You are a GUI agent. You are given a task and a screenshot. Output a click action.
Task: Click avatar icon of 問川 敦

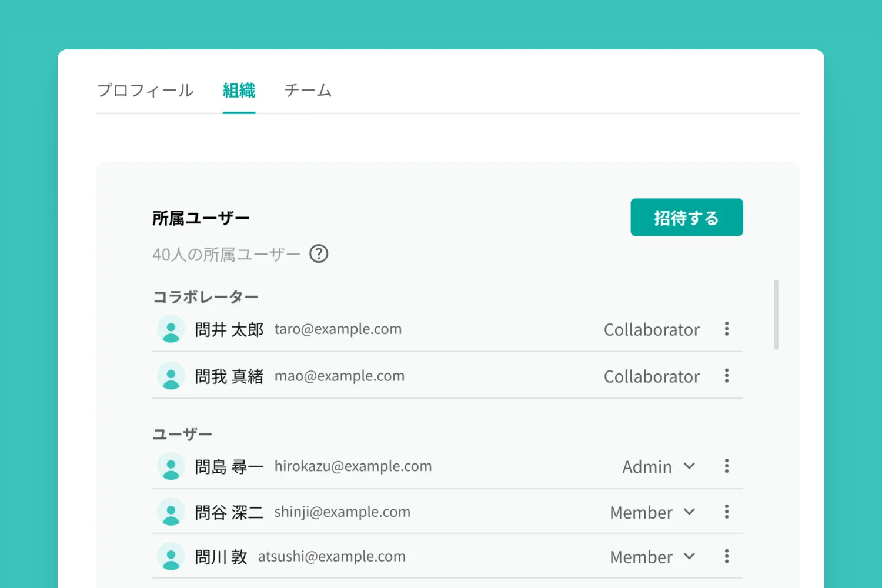coord(171,557)
